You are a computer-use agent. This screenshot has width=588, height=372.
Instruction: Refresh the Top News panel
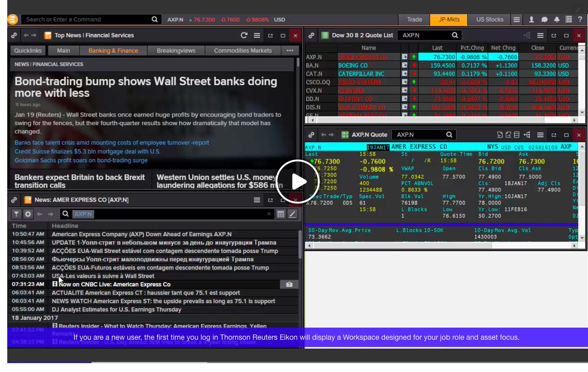tap(244, 36)
